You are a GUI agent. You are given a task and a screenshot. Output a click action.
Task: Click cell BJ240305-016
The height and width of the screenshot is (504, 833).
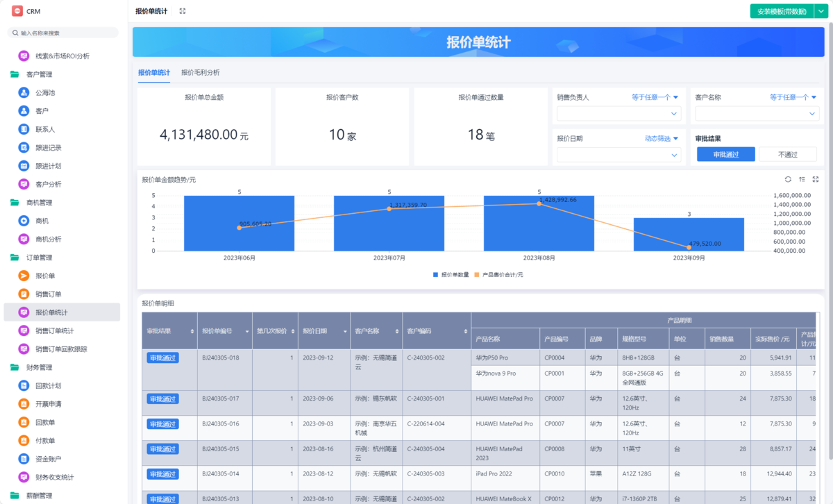[224, 428]
